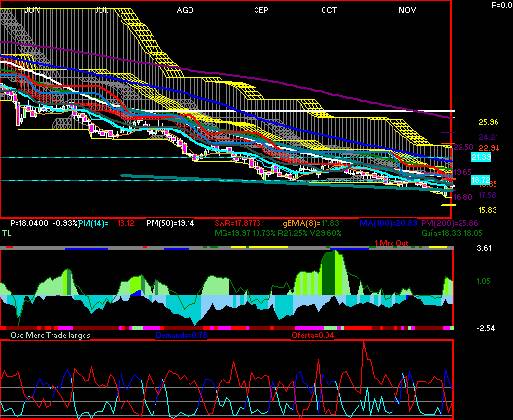This screenshot has width=513, height=420.
Task: Click the Osc Merc Trade largos title
Action: (50, 335)
